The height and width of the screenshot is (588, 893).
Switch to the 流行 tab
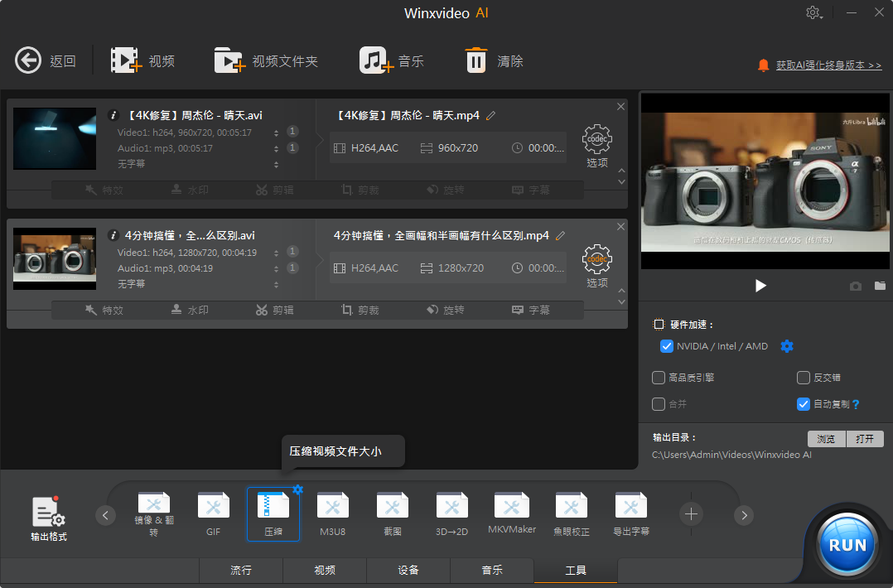240,571
